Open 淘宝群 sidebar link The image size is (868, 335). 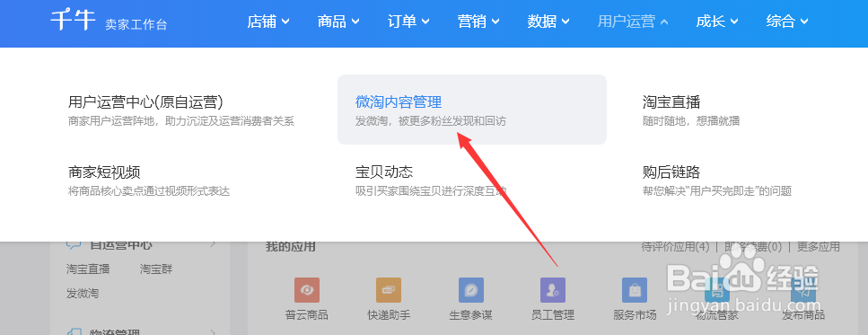coord(156,269)
